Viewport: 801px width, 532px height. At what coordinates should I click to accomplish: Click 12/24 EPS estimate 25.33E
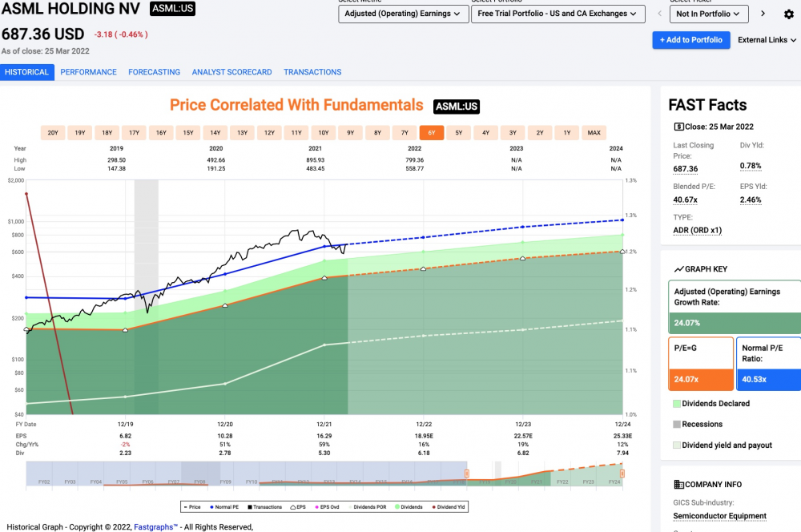tap(622, 436)
